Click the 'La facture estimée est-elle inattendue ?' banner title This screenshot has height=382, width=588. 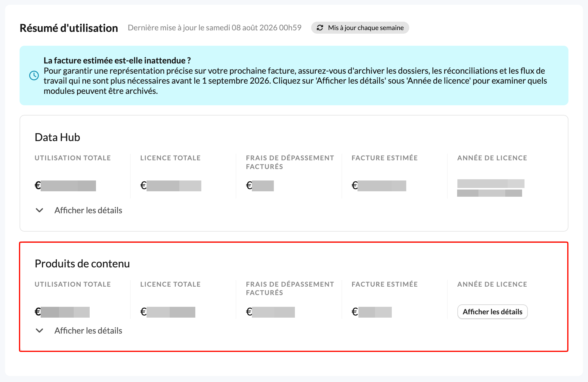(117, 60)
